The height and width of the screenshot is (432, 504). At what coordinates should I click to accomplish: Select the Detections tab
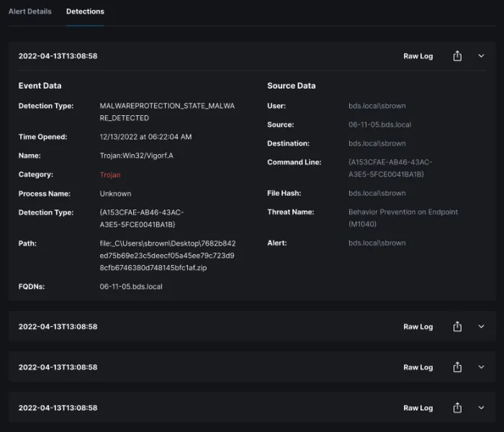(x=85, y=12)
